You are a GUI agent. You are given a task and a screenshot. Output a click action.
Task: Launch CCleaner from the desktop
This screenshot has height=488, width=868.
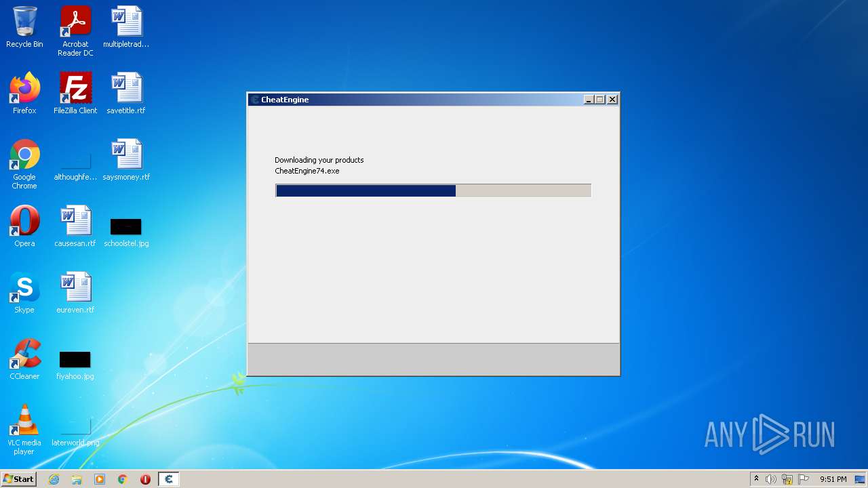[x=24, y=359]
